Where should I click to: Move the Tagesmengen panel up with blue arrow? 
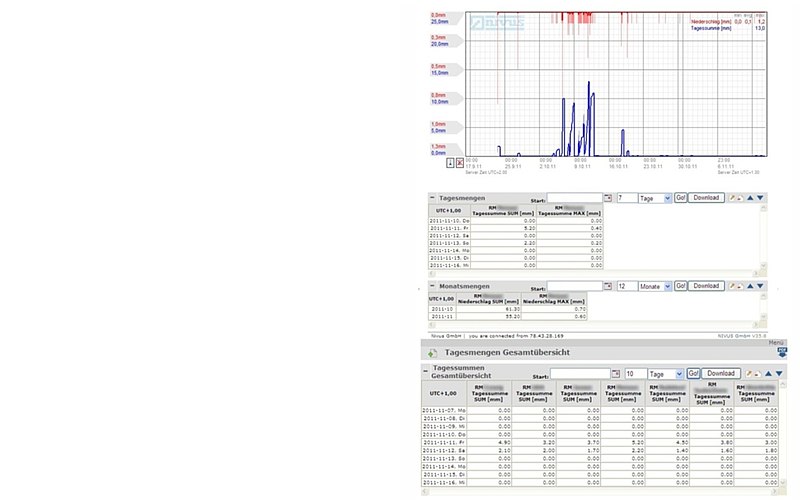[749, 199]
